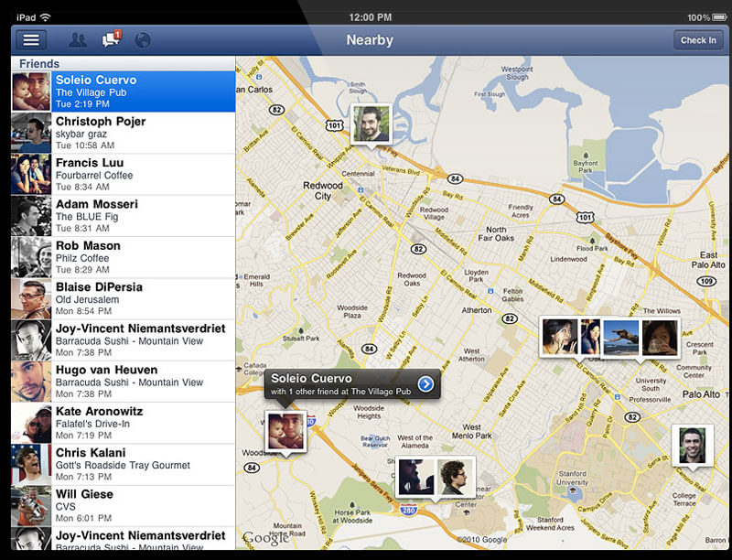Tap map pin photo near College Terrace

[x=693, y=446]
